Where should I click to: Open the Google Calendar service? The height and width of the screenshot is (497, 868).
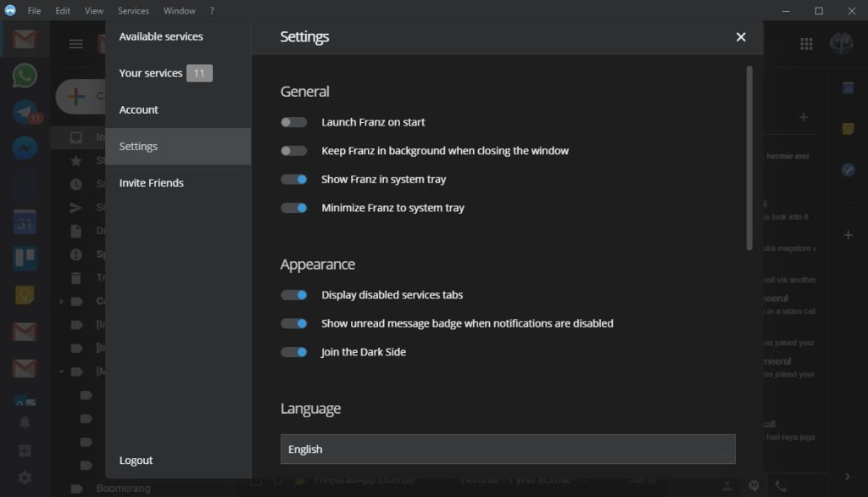pyautogui.click(x=25, y=222)
